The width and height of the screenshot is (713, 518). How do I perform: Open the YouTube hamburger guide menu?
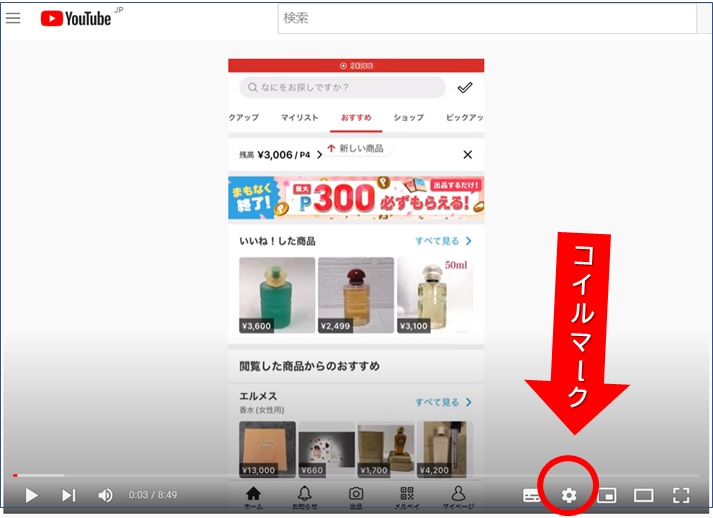[13, 18]
